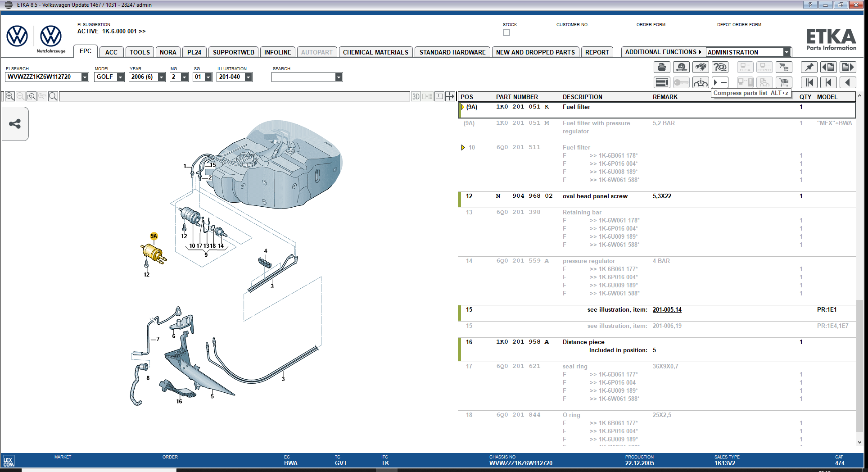Viewport: 868px width, 472px height.
Task: Open the CHEMICAL MATERIALS tab
Action: (x=375, y=52)
